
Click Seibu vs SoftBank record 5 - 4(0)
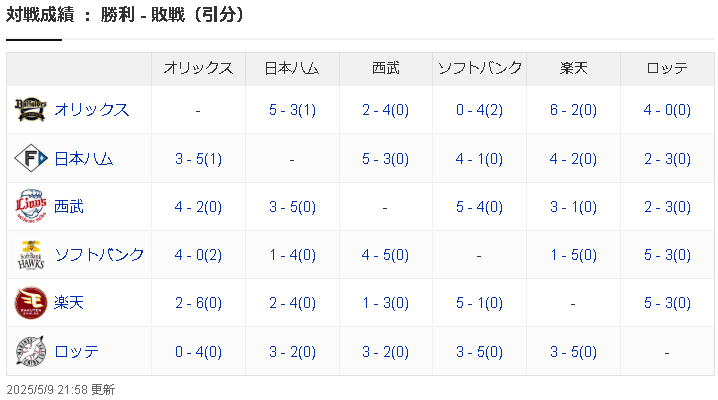479,207
